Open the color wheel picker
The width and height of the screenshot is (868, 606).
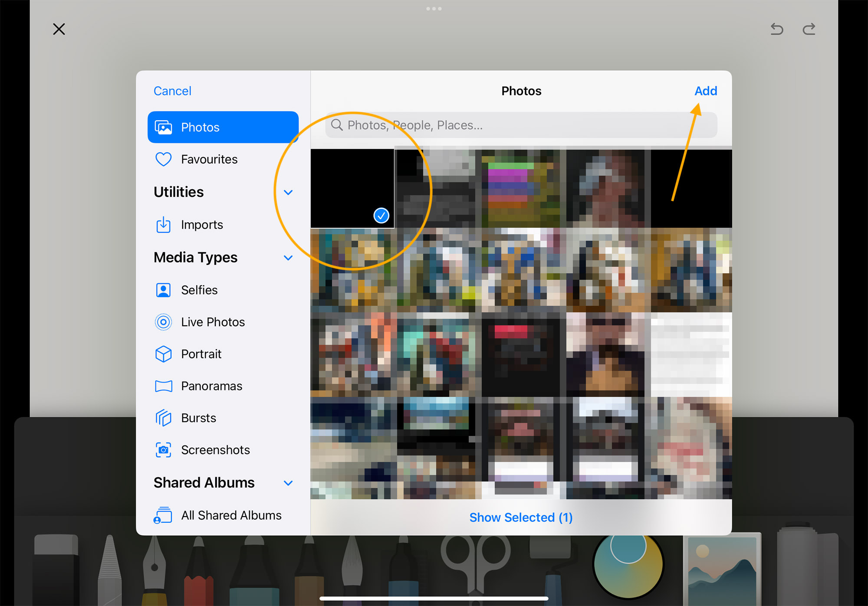point(628,567)
